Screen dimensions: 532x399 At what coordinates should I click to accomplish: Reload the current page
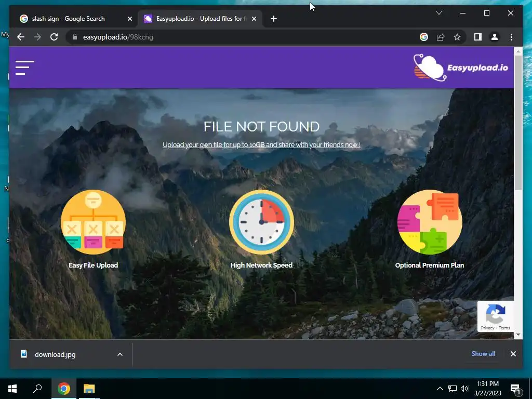coord(54,37)
